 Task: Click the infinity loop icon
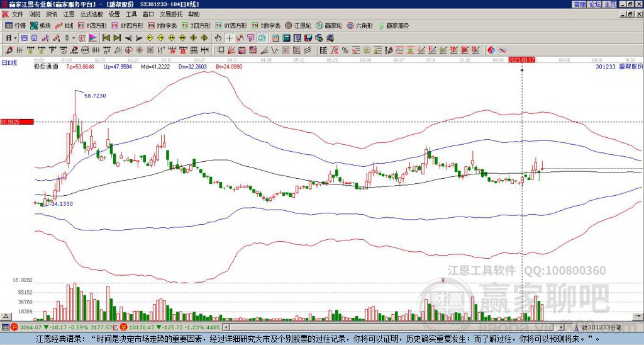[502, 50]
